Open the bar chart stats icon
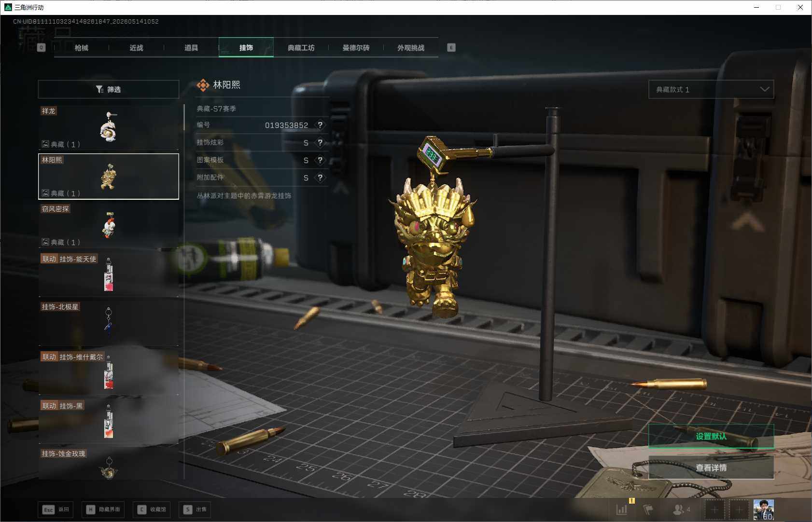The height and width of the screenshot is (522, 812). pyautogui.click(x=622, y=509)
